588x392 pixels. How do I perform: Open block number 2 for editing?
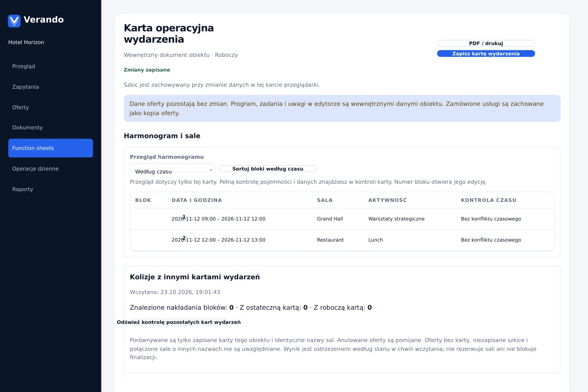pyautogui.click(x=184, y=238)
